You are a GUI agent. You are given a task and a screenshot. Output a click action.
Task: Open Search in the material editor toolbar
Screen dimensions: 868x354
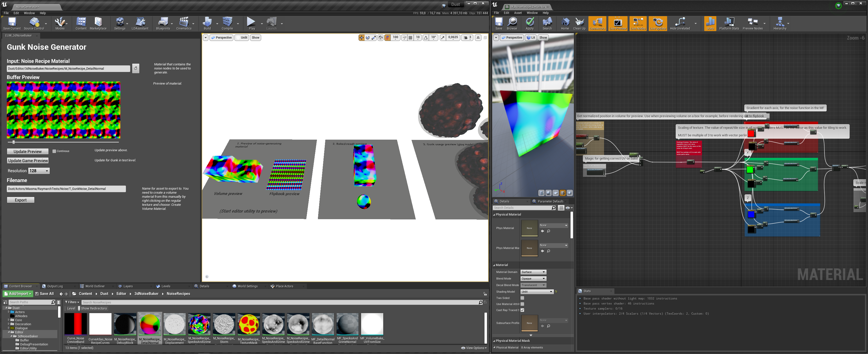click(x=547, y=23)
